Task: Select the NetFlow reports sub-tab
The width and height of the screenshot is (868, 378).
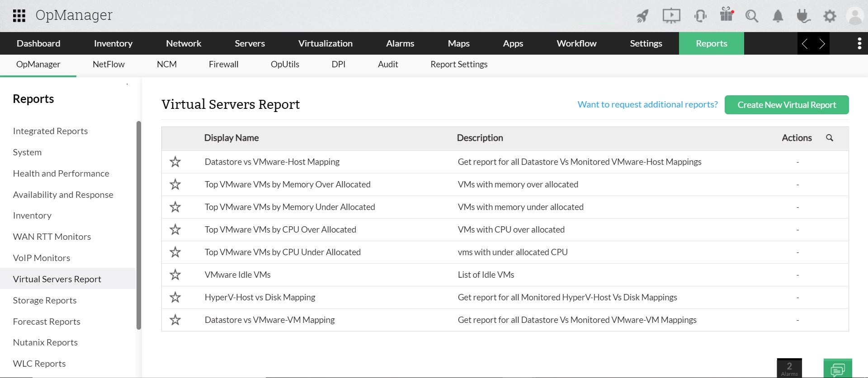Action: point(108,64)
